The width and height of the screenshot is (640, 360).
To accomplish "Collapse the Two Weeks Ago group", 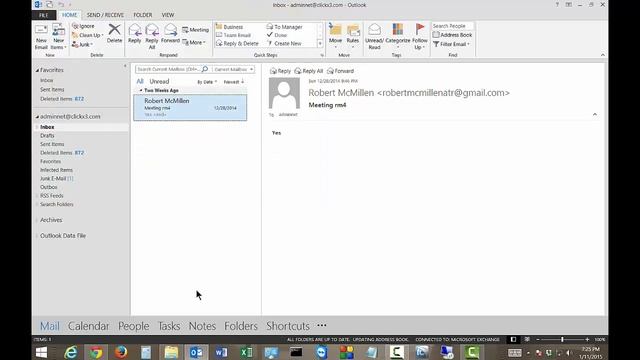I will 141,90.
